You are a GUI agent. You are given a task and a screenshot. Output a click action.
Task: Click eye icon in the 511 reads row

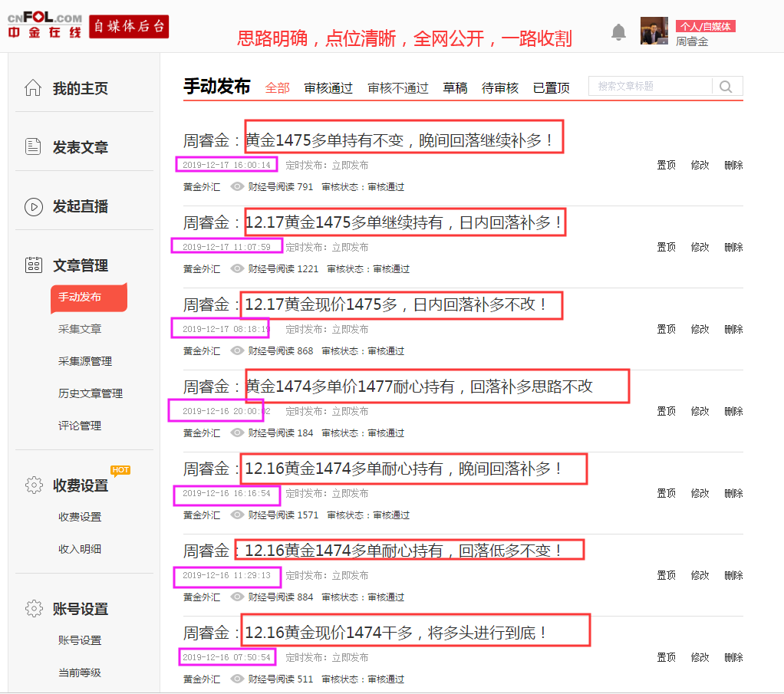click(237, 679)
